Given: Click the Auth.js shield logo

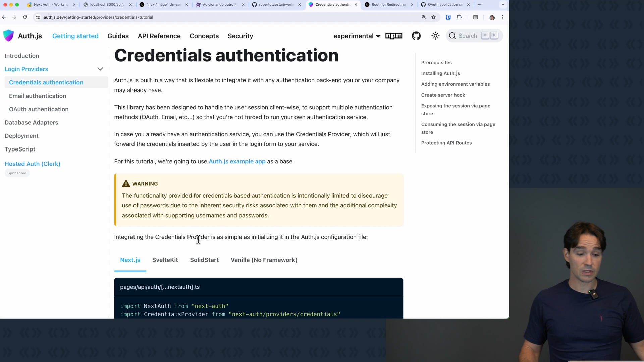Looking at the screenshot, I should [x=9, y=36].
